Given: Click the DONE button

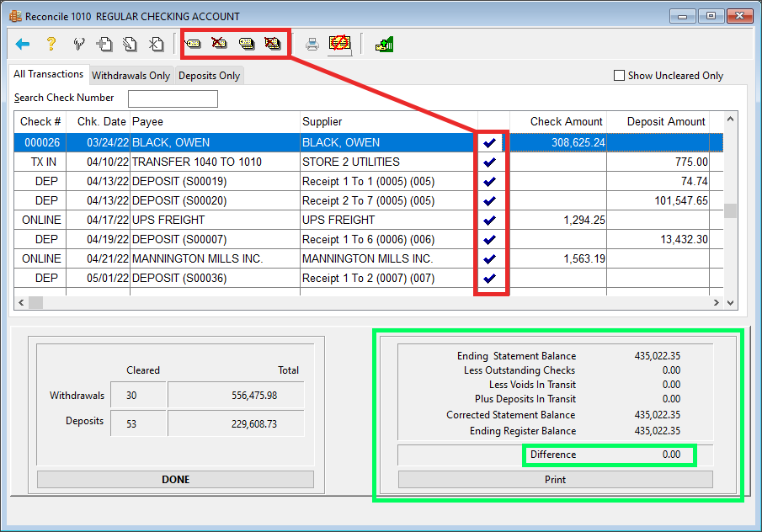Looking at the screenshot, I should (175, 480).
